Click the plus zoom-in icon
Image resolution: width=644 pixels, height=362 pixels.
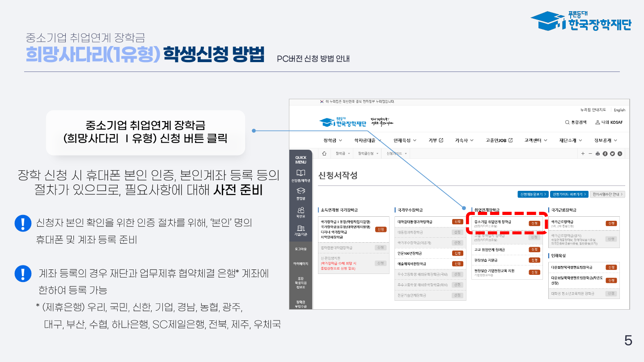tap(583, 154)
